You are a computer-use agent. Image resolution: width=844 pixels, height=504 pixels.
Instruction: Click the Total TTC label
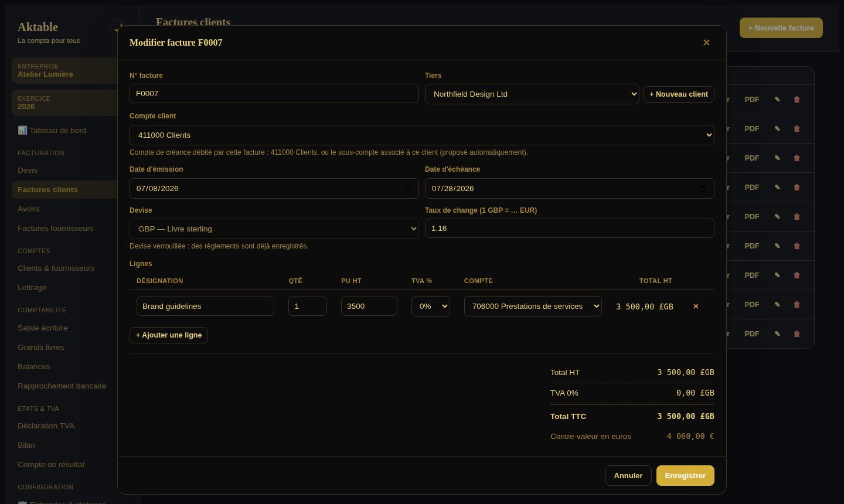point(568,416)
